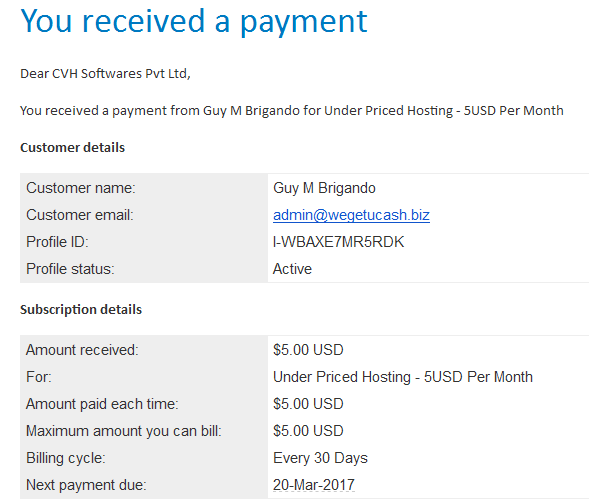Click the 'Dear CVH Softwares Pvt Ltd' greeting
Viewport: 589px width, 501px height.
click(106, 74)
